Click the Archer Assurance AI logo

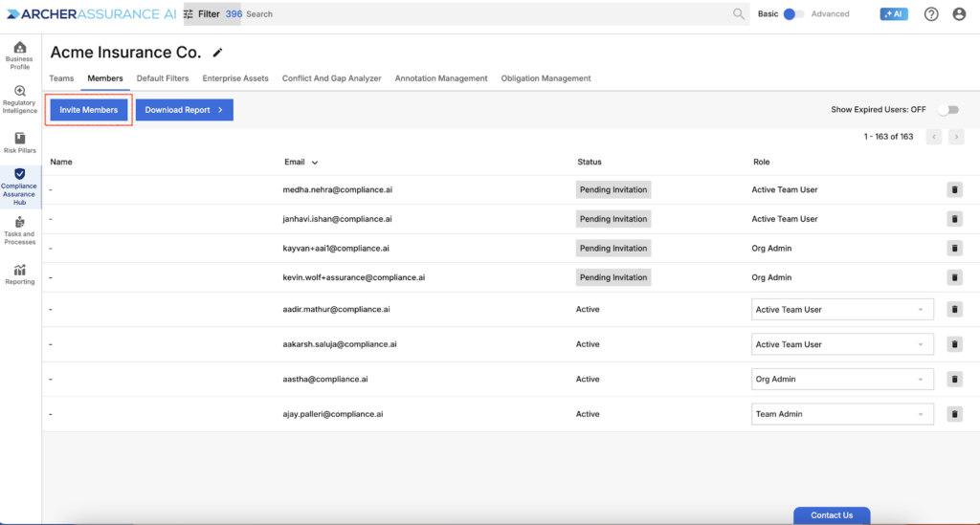pos(91,13)
